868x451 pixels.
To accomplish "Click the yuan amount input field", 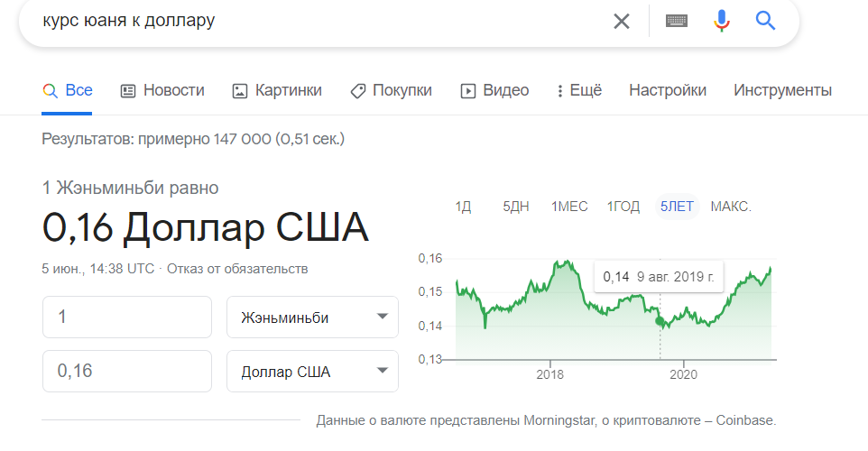I will [127, 318].
